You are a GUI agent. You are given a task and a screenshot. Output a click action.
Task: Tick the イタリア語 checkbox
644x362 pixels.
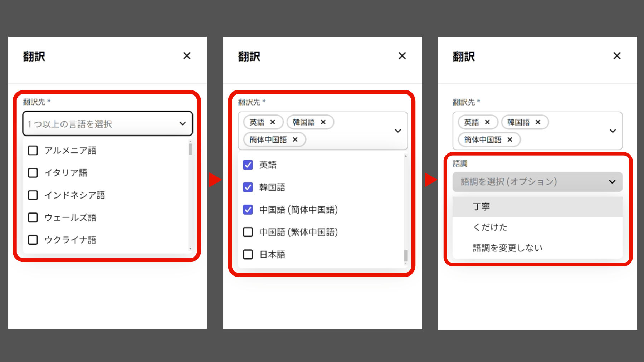tap(33, 173)
